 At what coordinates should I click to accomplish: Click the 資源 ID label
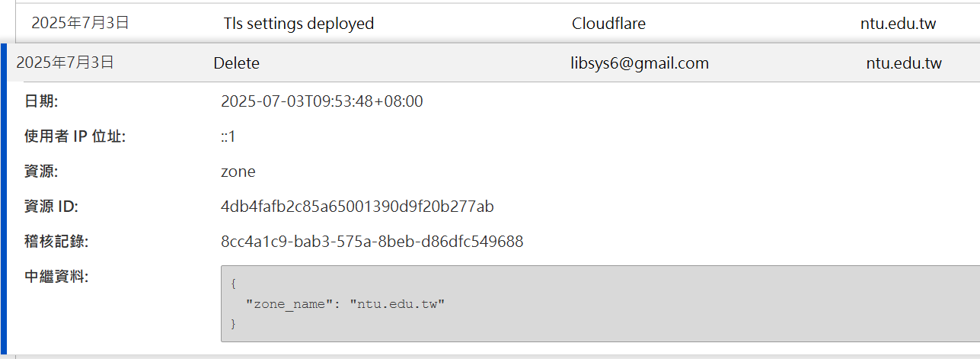[x=51, y=207]
